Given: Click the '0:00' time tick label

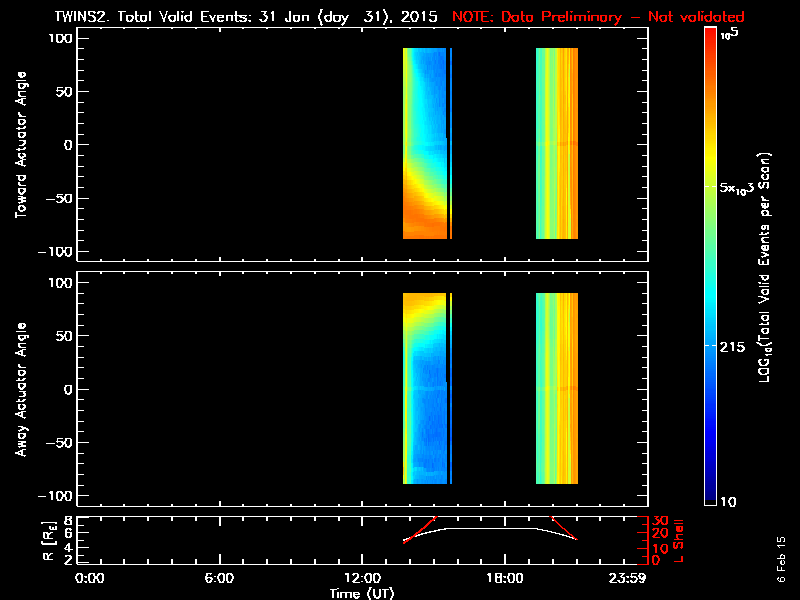Looking at the screenshot, I should (89, 578).
